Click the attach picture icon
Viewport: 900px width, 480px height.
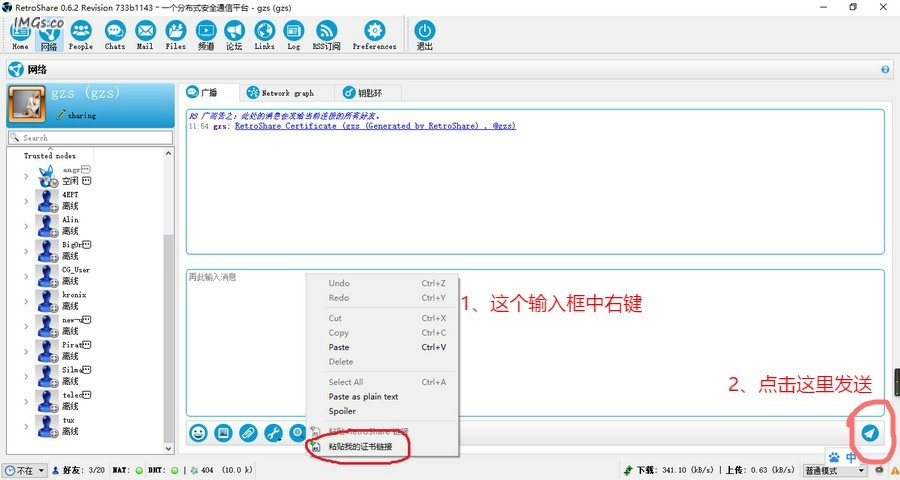(x=223, y=433)
